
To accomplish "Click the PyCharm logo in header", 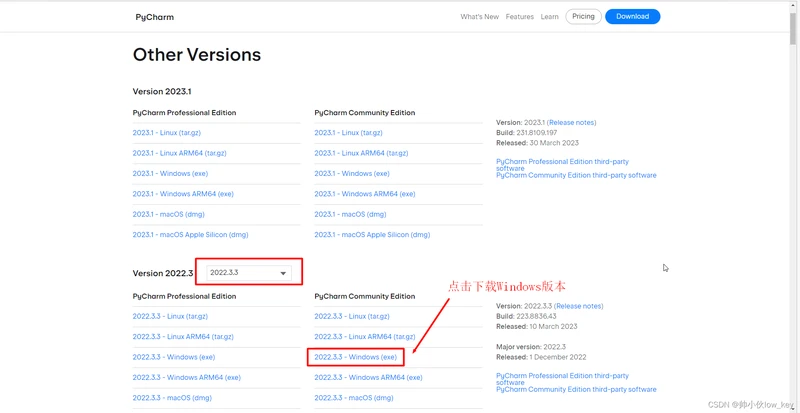I will (155, 17).
